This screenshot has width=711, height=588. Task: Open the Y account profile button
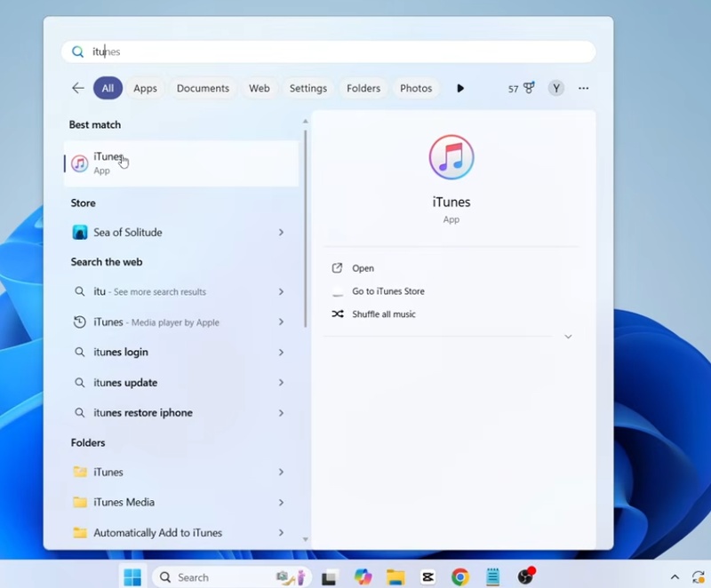click(x=556, y=88)
